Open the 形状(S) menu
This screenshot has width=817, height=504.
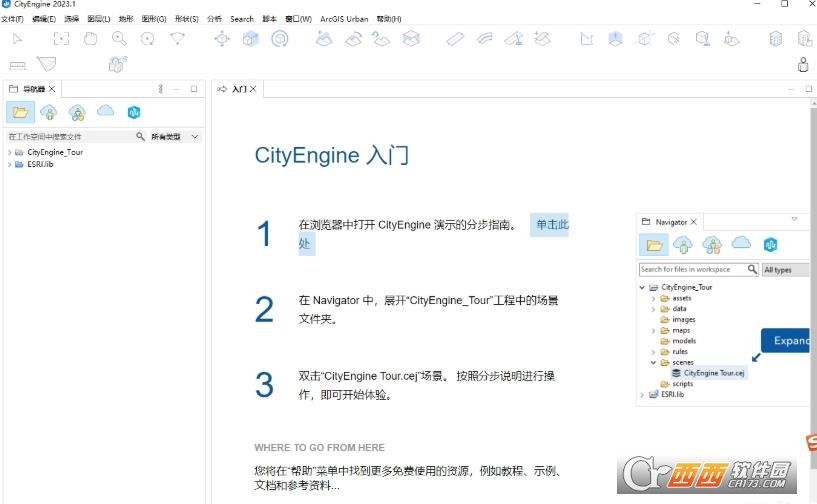click(187, 19)
